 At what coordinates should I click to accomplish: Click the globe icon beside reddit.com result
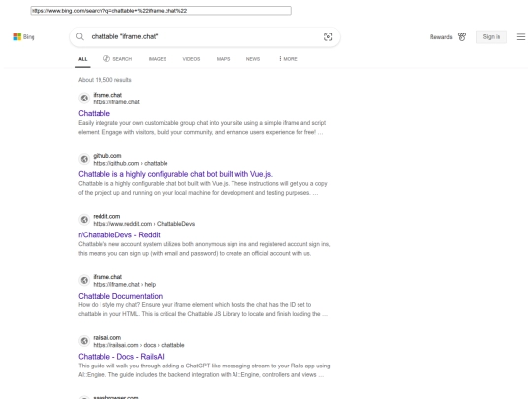[84, 220]
